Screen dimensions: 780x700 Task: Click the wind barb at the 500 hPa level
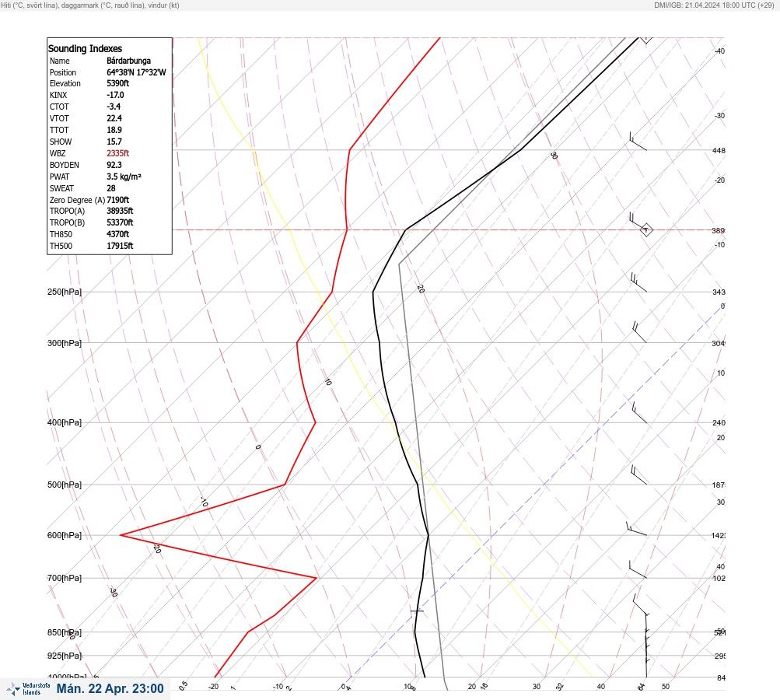638,474
